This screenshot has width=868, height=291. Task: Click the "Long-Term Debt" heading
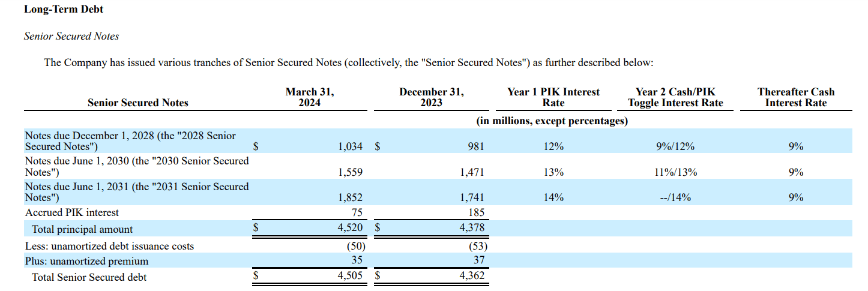click(x=63, y=10)
